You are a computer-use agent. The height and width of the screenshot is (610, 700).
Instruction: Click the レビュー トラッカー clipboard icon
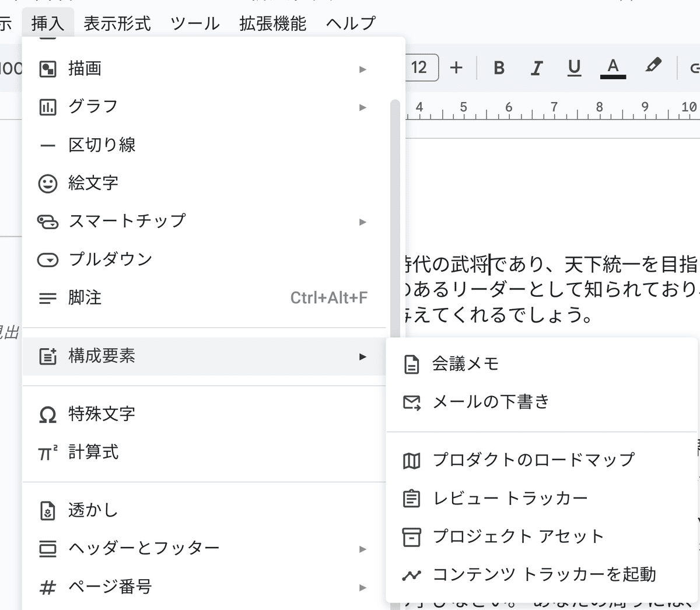point(412,499)
